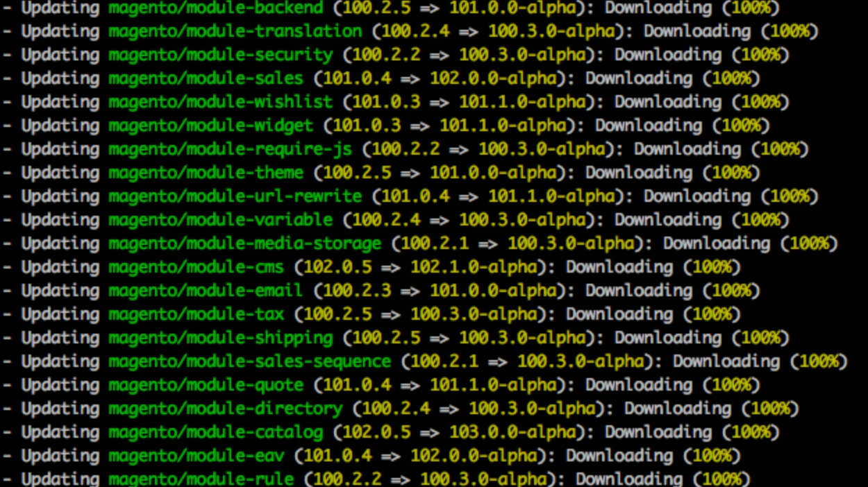Image resolution: width=868 pixels, height=487 pixels.
Task: Click the magento/module-backend package name
Action: [216, 8]
